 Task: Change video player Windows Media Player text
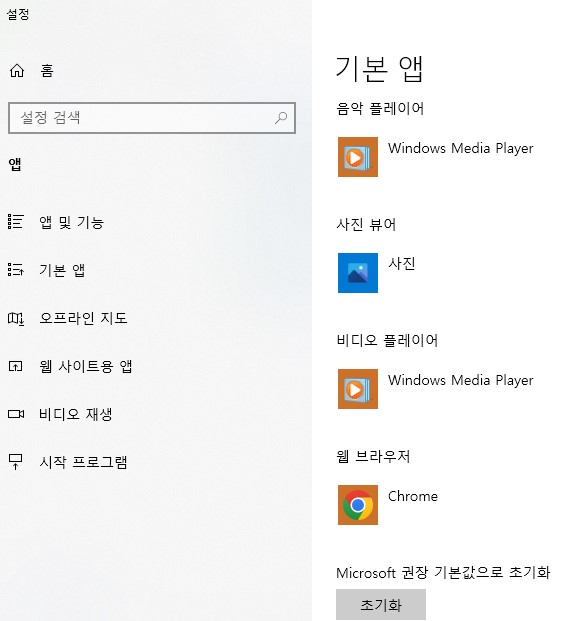pos(461,380)
